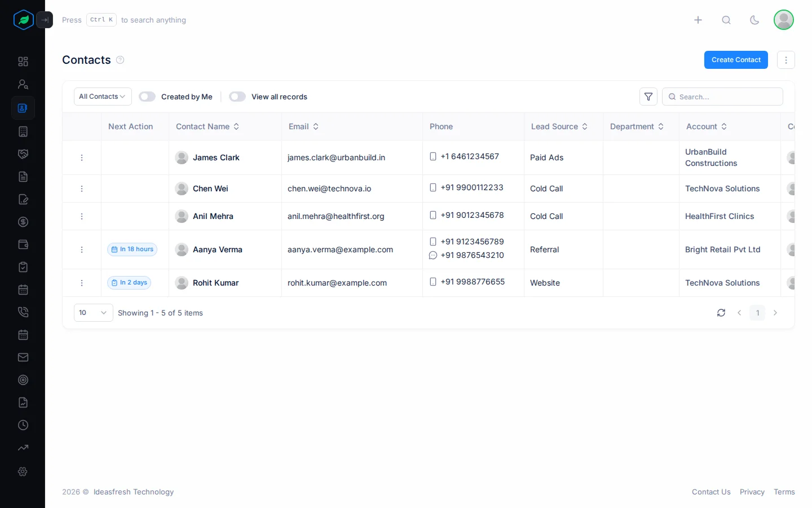This screenshot has height=508, width=812.
Task: Open row actions menu for Rohit Kumar
Action: (82, 283)
